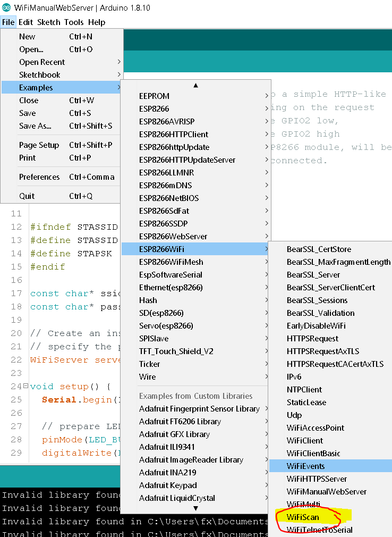Open the Sketch menu
Image resolution: width=392 pixels, height=537 pixels.
click(x=48, y=22)
